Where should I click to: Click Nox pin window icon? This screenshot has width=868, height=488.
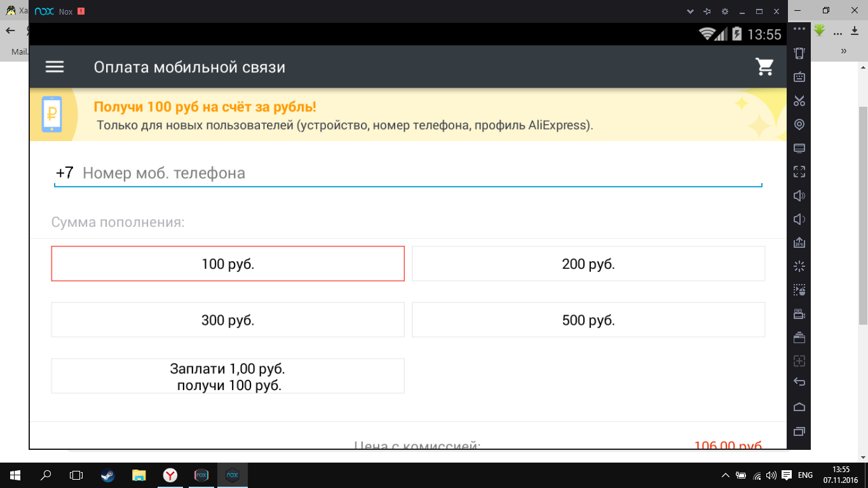707,11
